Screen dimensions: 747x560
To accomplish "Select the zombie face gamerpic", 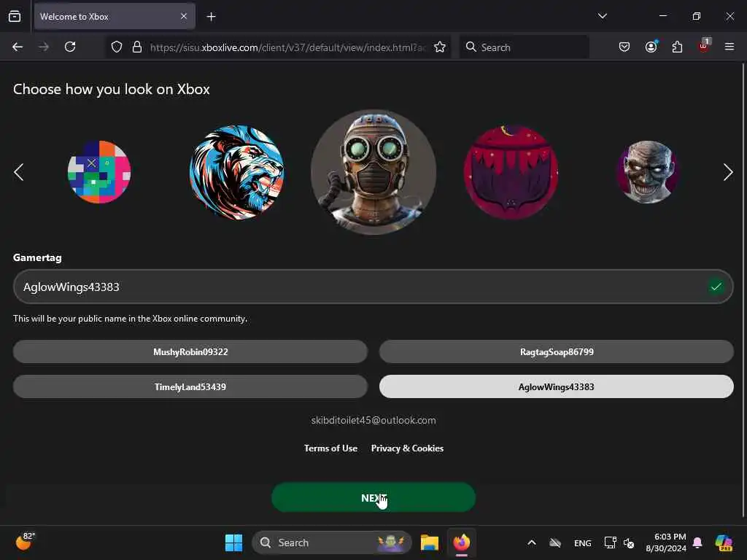I will click(648, 172).
